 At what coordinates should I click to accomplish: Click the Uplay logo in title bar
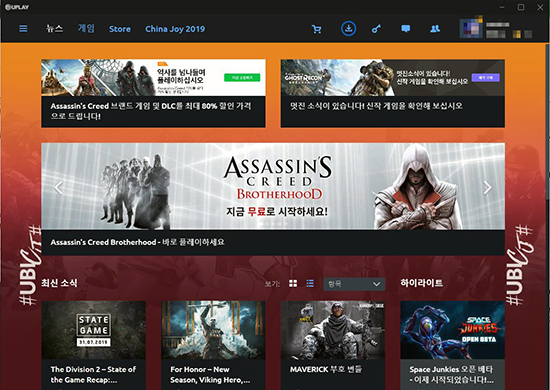point(17,7)
